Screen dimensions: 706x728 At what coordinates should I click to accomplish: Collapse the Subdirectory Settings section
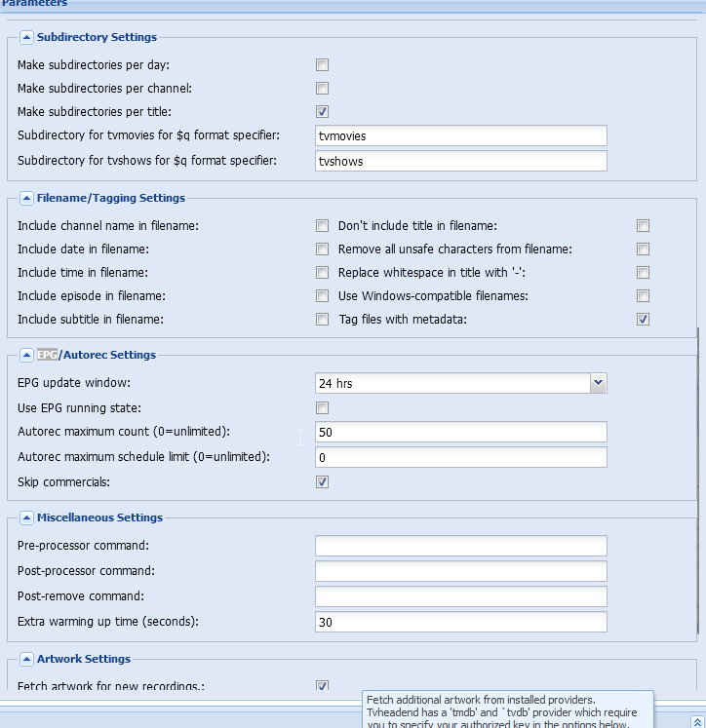(26, 37)
